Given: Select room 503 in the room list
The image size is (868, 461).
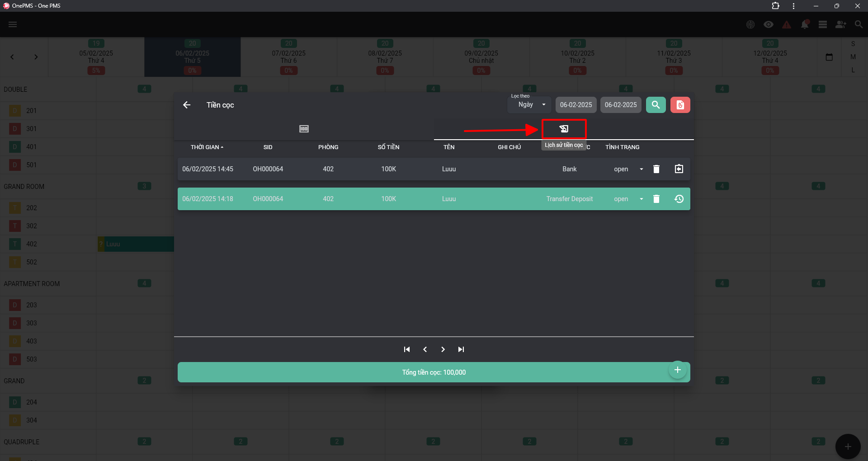Looking at the screenshot, I should tap(31, 359).
